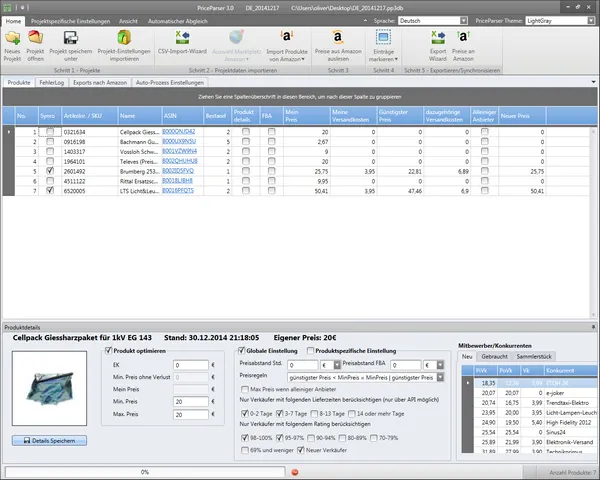Toggle Synro checkbox for article 2601492
Image resolution: width=600 pixels, height=480 pixels.
[50, 171]
